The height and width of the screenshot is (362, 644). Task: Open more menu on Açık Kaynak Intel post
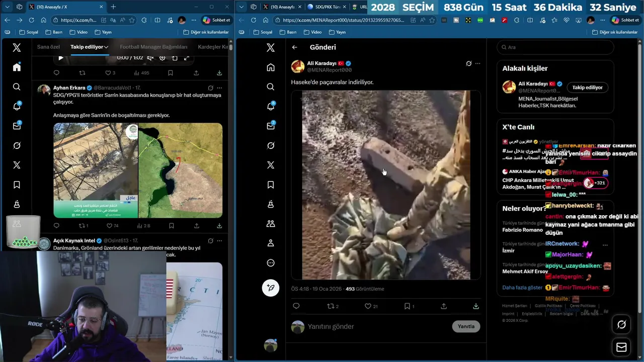pyautogui.click(x=219, y=241)
